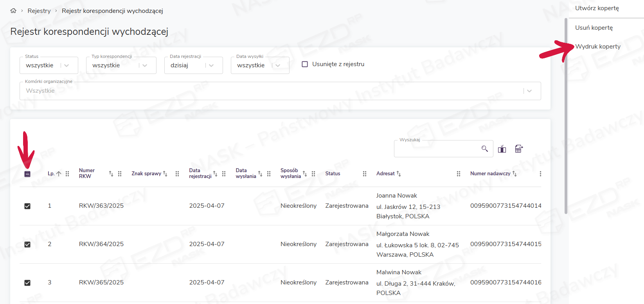Image resolution: width=644 pixels, height=304 pixels.
Task: Sort by Numer RKW column arrows
Action: point(111,174)
